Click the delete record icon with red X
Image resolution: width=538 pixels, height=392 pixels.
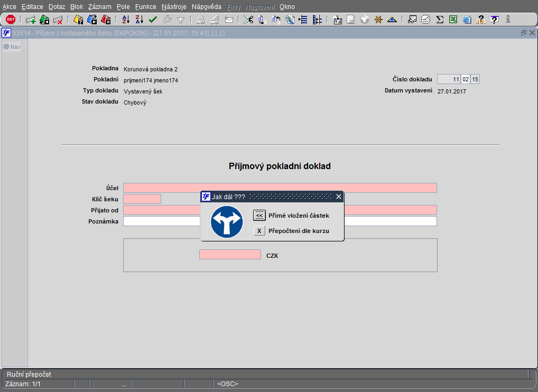pyautogui.click(x=58, y=20)
